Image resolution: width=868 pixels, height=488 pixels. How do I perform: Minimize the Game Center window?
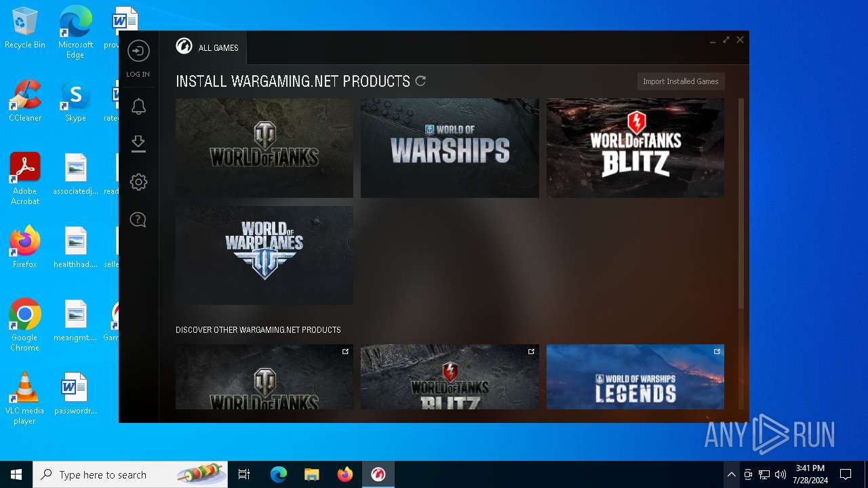tap(713, 41)
